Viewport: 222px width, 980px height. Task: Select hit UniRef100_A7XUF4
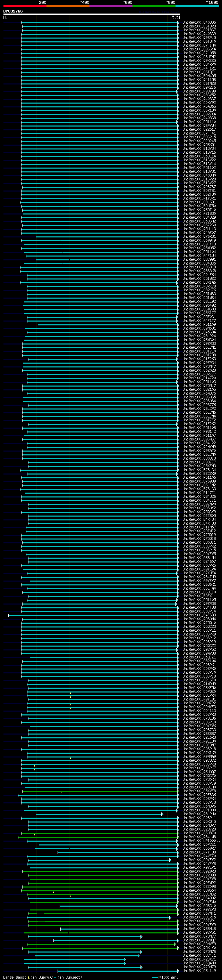[x=199, y=573]
